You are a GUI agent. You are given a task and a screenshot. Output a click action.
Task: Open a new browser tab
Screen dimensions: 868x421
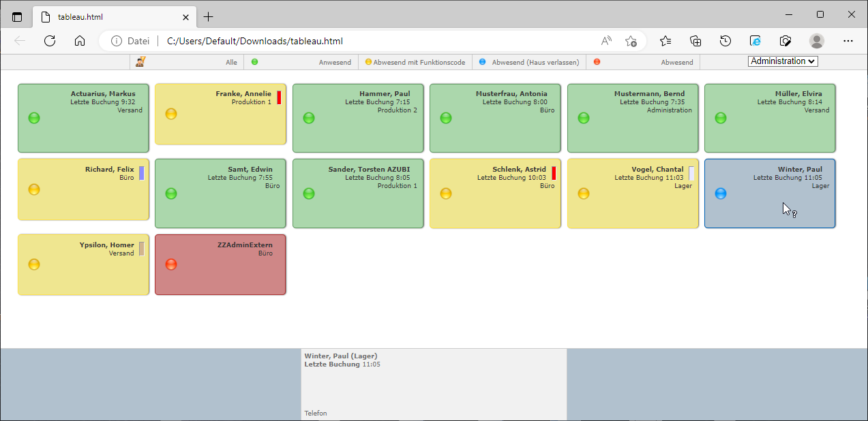pos(209,16)
